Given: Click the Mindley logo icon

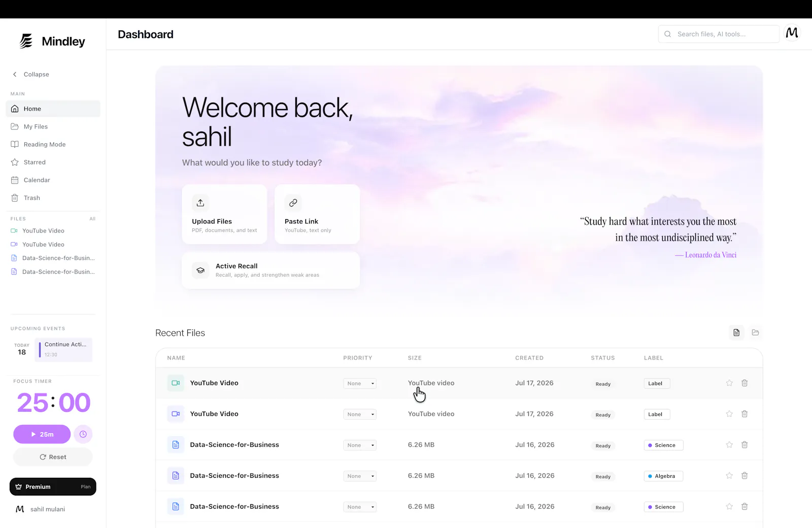Looking at the screenshot, I should [26, 41].
